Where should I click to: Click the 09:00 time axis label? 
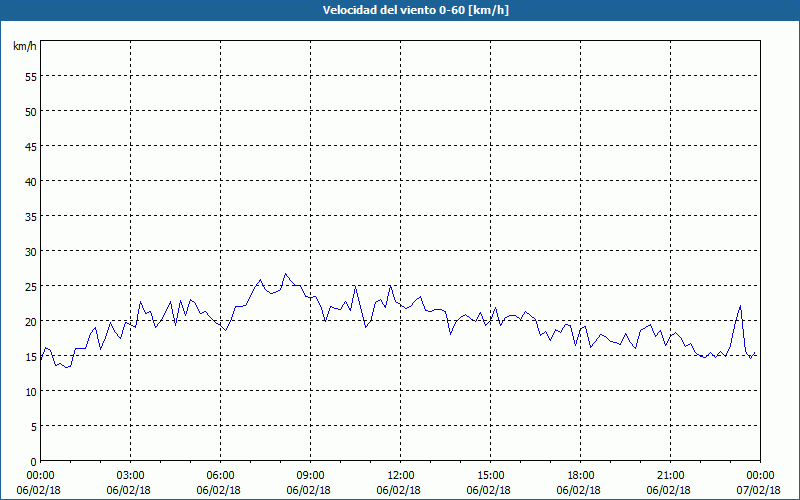pos(311,476)
